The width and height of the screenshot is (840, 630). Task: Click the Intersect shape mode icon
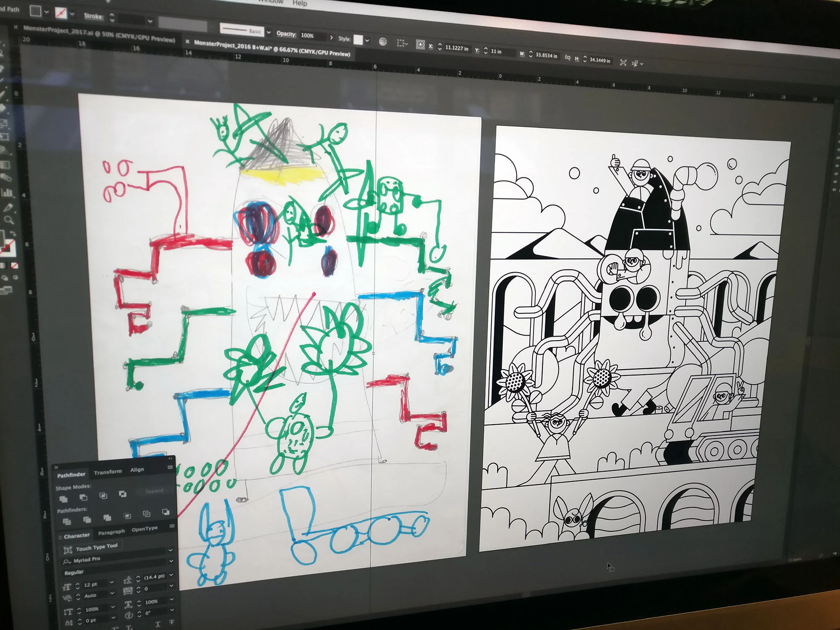tap(103, 496)
